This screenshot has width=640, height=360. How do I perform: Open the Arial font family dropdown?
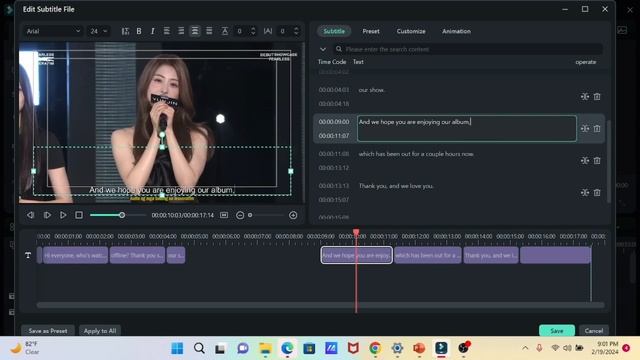53,31
